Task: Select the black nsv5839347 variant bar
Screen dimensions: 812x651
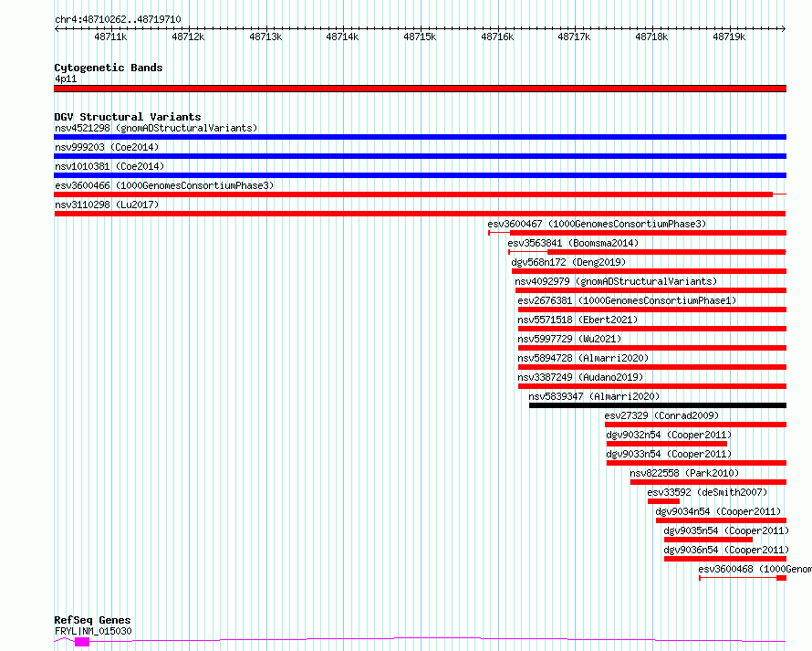Action: [658, 405]
